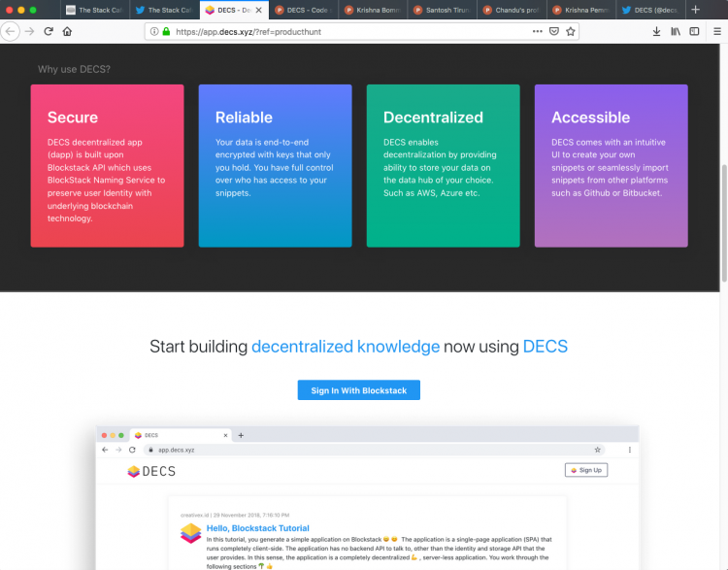Bookmark this page with the star icon
728x570 pixels.
pyautogui.click(x=571, y=32)
